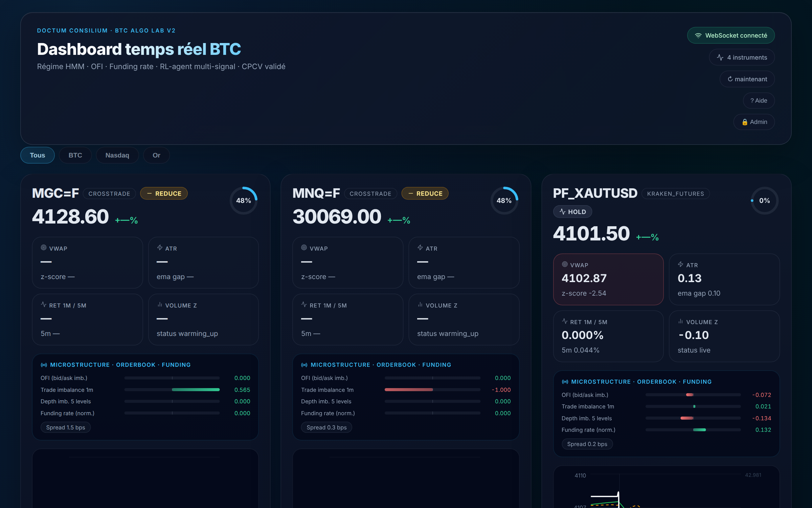Image resolution: width=812 pixels, height=508 pixels.
Task: Click the broadcast icon in MNQ=F microstructure header
Action: [x=304, y=365]
